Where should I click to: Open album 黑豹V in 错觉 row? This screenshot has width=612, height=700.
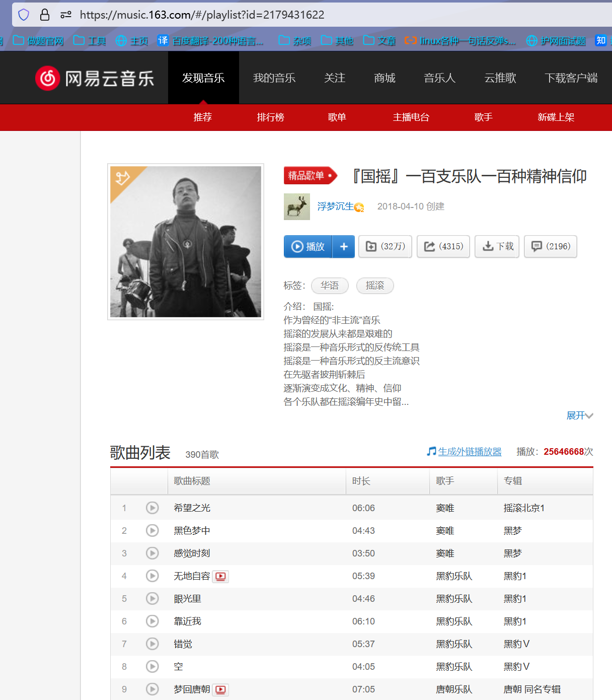coord(516,644)
